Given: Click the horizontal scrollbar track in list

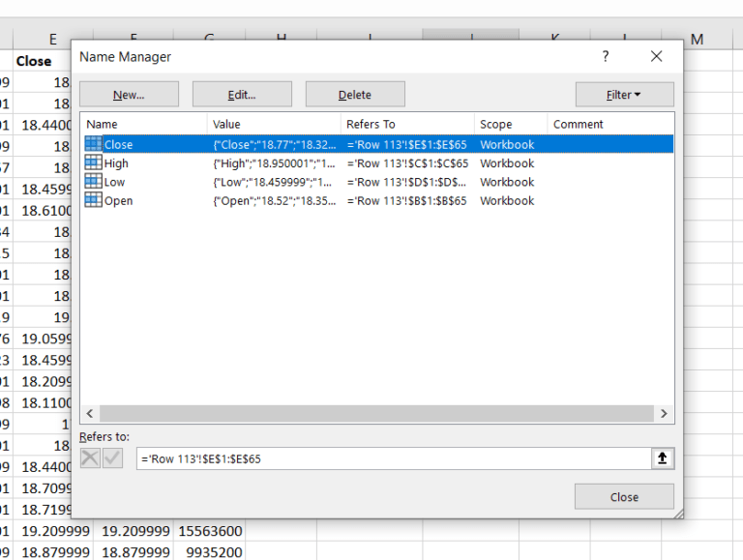Looking at the screenshot, I should (x=376, y=413).
